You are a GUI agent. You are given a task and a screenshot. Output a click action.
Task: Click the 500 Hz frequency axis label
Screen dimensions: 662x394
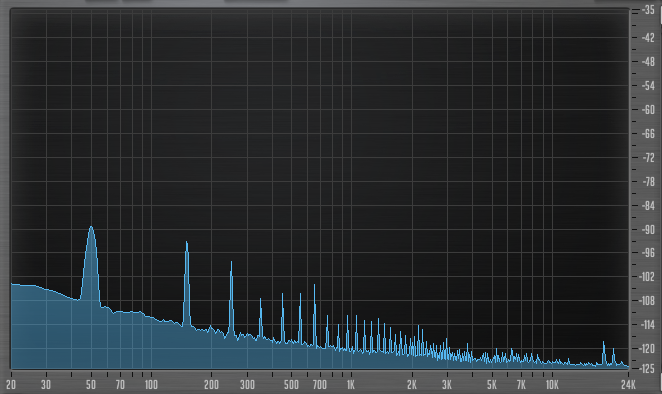291,385
